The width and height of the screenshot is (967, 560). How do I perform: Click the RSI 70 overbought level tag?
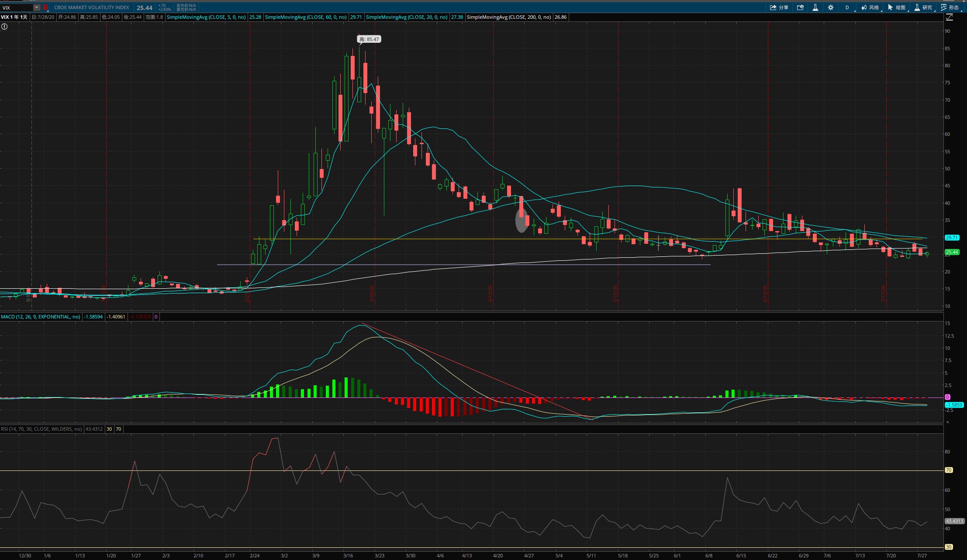pos(949,470)
